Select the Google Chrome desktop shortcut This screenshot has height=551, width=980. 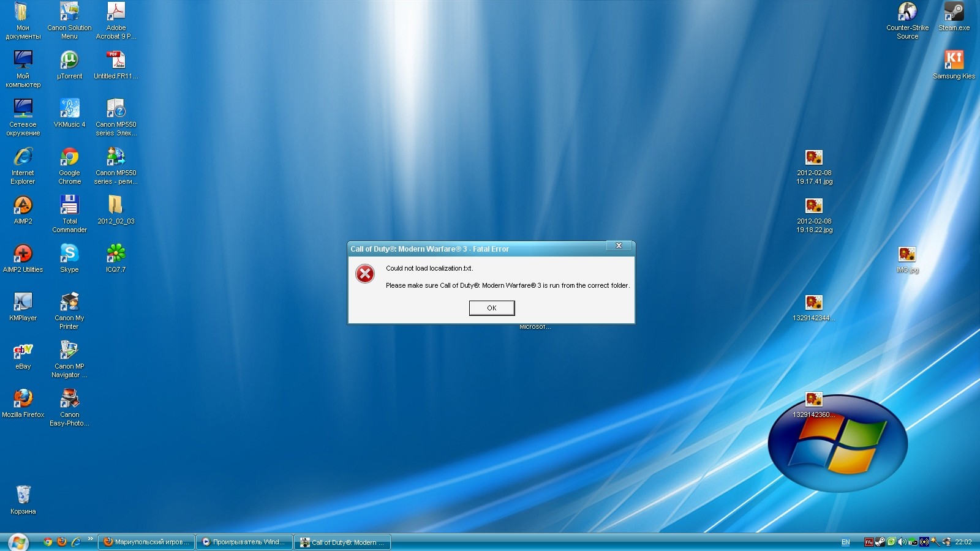69,166
